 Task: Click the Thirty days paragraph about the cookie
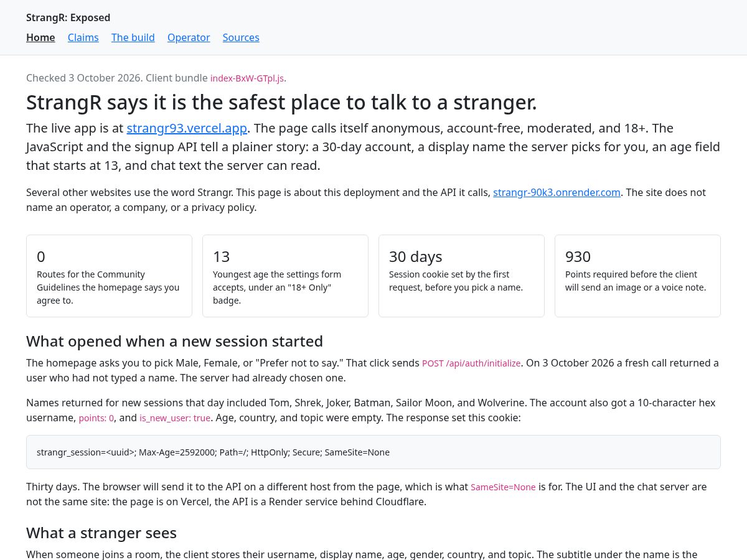374,494
